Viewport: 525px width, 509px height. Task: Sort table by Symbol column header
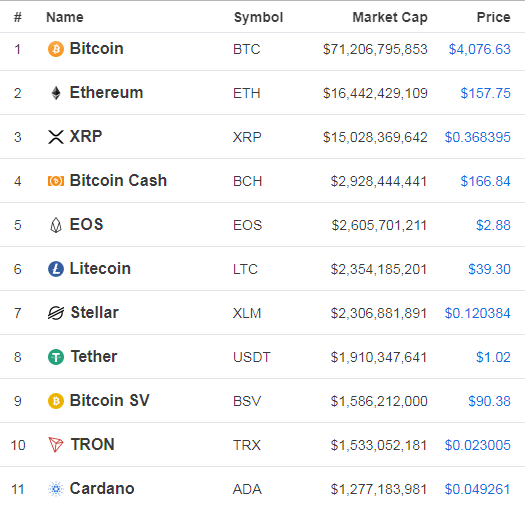[258, 17]
